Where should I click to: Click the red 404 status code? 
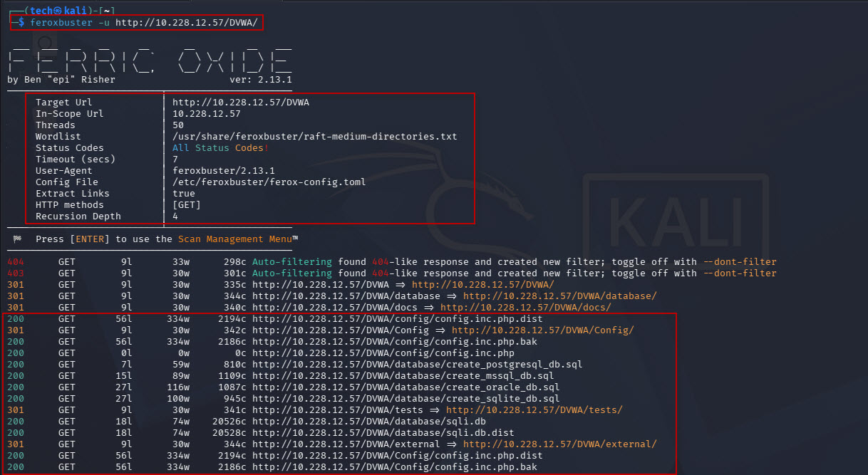coord(16,262)
